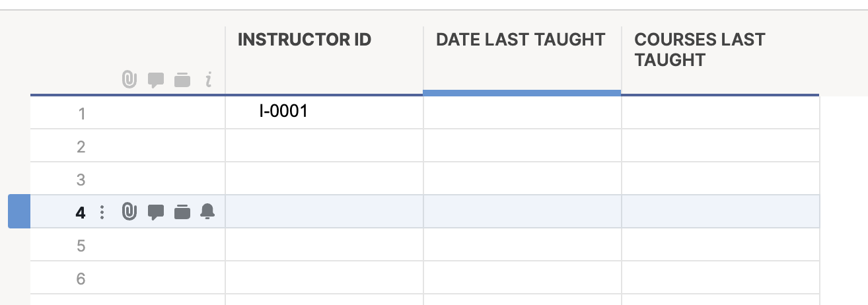Open proofs icon on row 4
This screenshot has width=868, height=305.
(182, 212)
